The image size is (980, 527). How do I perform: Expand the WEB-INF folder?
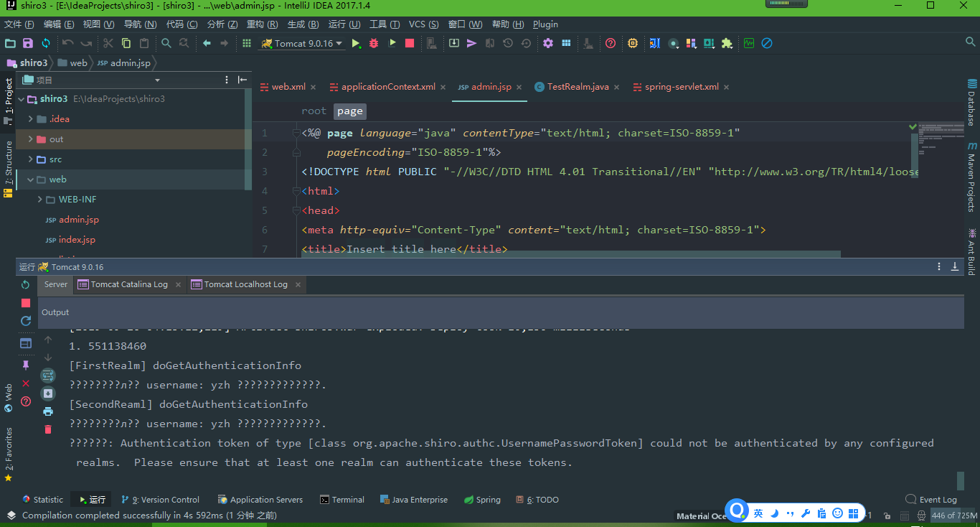click(x=41, y=200)
